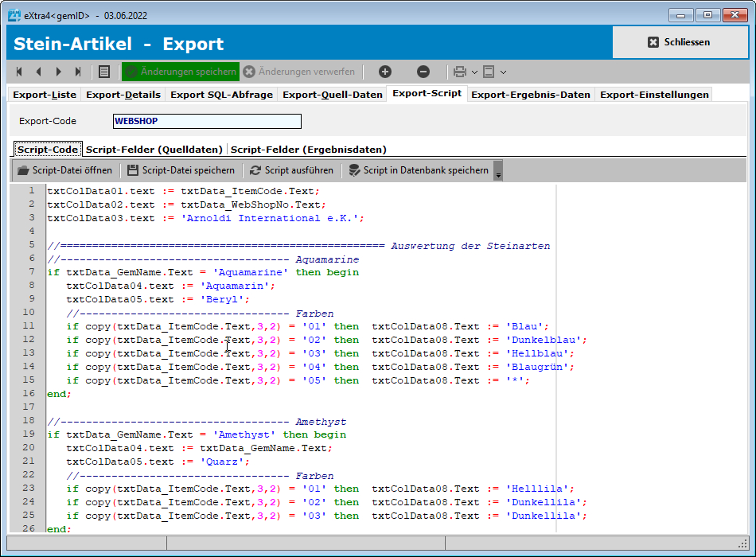Go to the previous record
The height and width of the screenshot is (557, 756).
tap(37, 72)
